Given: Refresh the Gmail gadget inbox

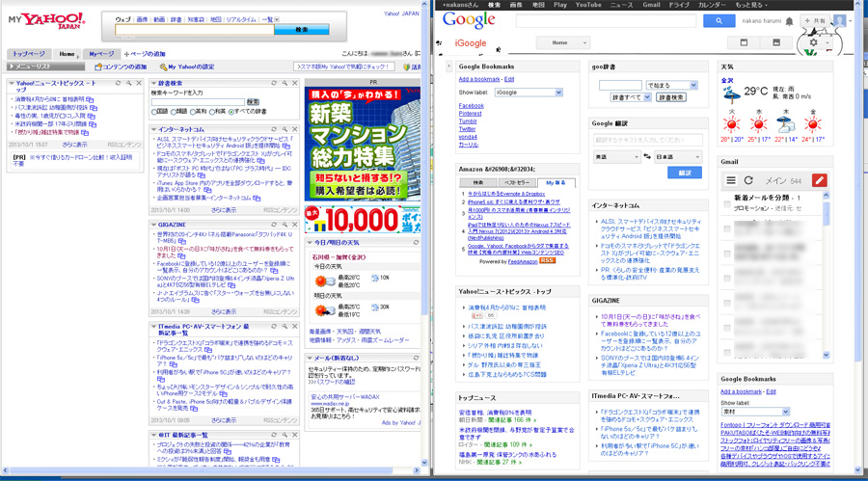Looking at the screenshot, I should [748, 180].
